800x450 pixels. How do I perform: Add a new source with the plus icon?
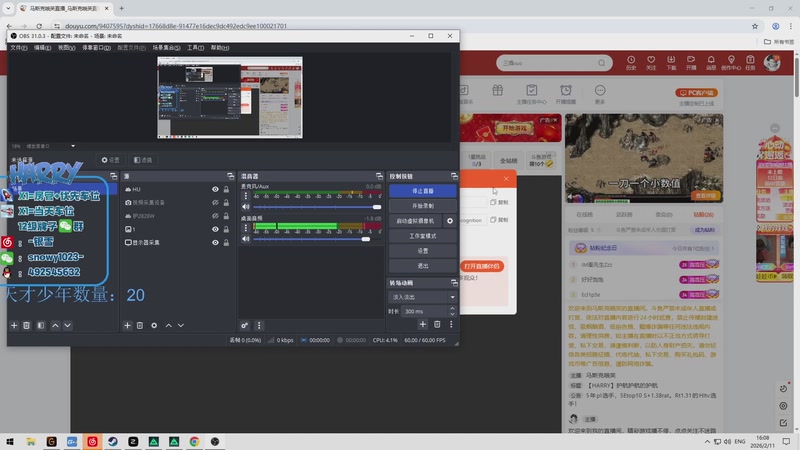pyautogui.click(x=127, y=326)
